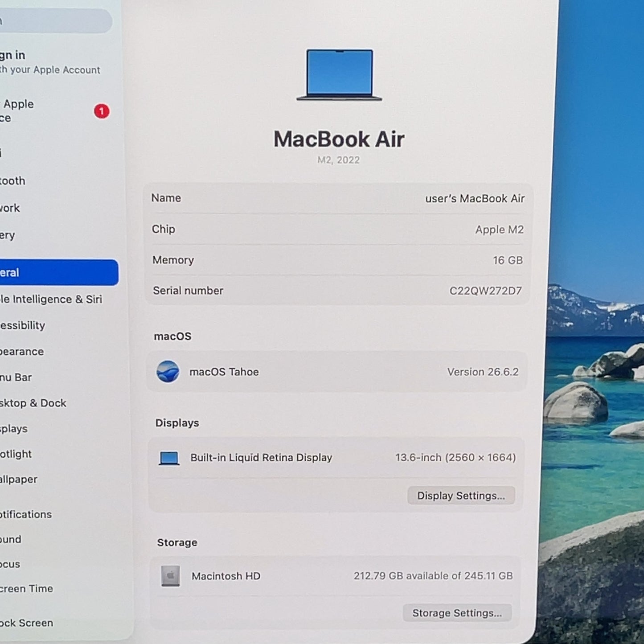Click the "Chip" row label
The width and height of the screenshot is (644, 644).
tap(164, 229)
